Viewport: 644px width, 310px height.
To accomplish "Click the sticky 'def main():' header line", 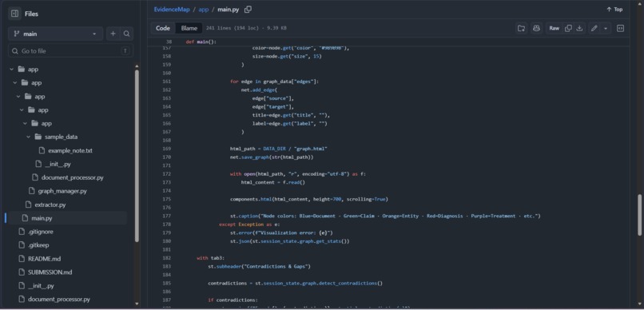I will point(201,42).
